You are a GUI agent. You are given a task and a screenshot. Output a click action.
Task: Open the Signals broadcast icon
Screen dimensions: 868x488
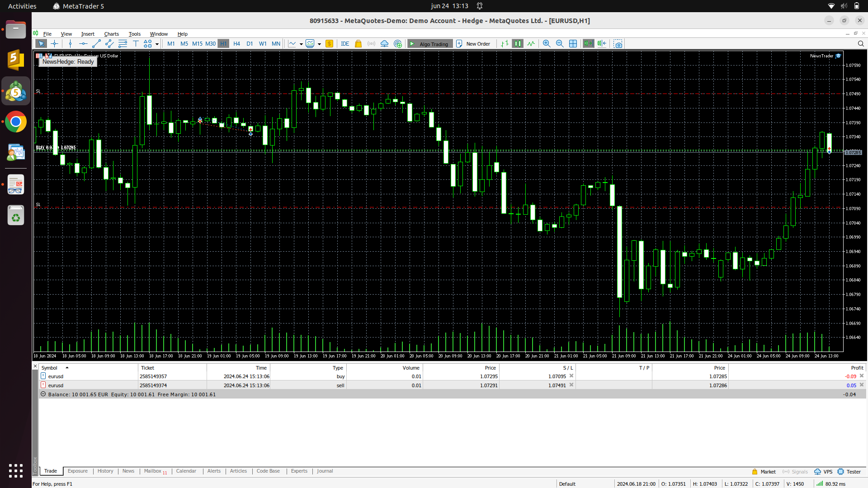pos(371,44)
